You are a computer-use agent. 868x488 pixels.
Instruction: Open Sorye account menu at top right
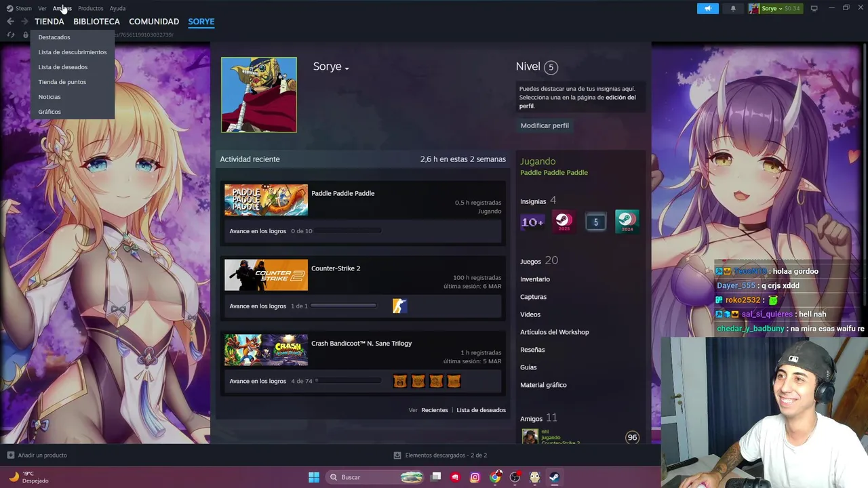(774, 8)
